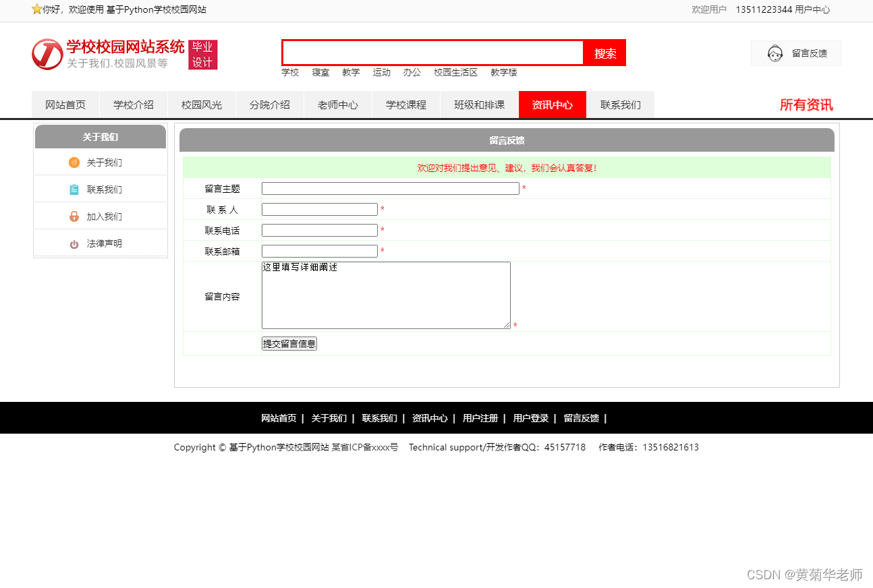
Task: Click inside the 留言内容 textarea
Action: pos(386,295)
